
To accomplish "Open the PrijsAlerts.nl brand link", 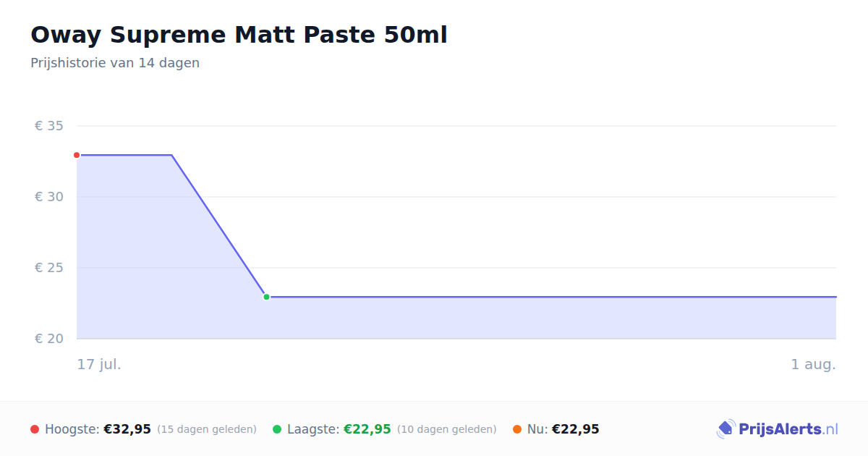I will (777, 429).
